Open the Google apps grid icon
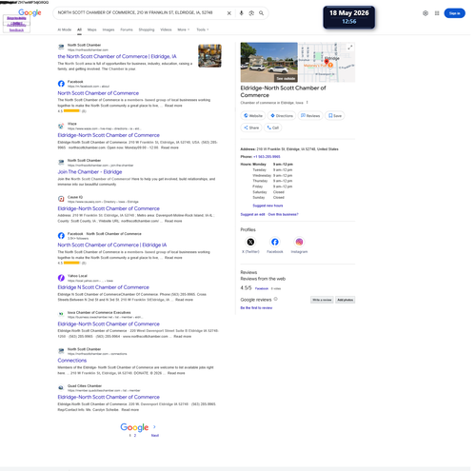Screen dimensions: 476x471 coord(437,13)
